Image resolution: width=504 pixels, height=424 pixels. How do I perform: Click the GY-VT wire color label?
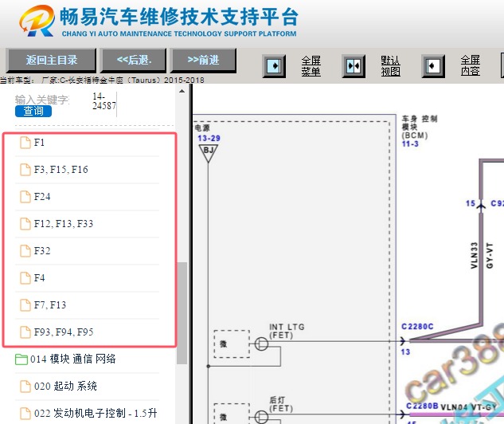point(489,255)
